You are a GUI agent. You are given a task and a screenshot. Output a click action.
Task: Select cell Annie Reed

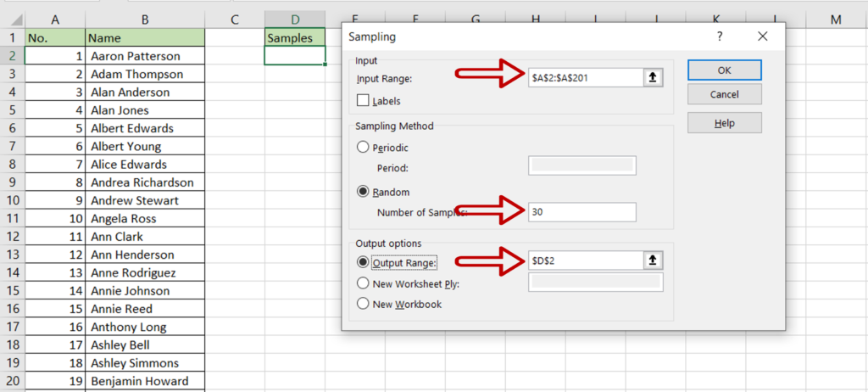click(x=145, y=309)
